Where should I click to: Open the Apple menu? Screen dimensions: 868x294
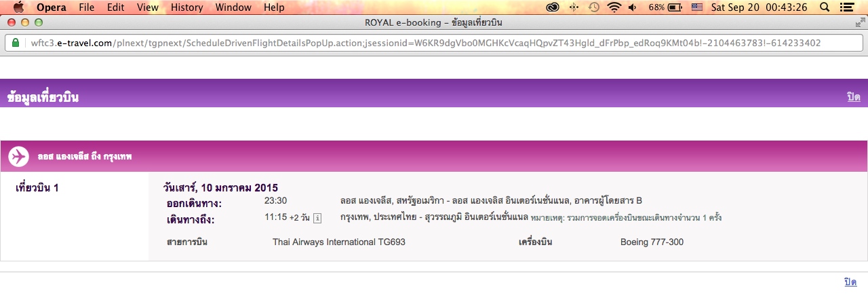click(18, 7)
